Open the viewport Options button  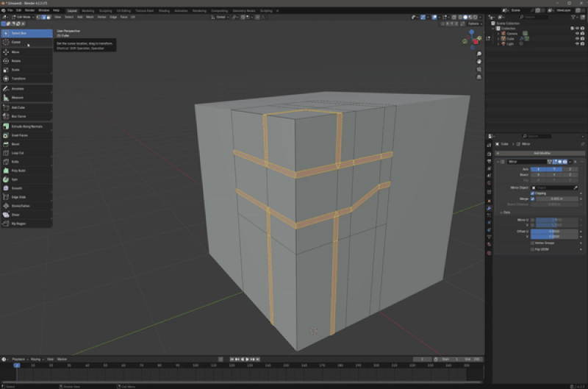[x=473, y=24]
